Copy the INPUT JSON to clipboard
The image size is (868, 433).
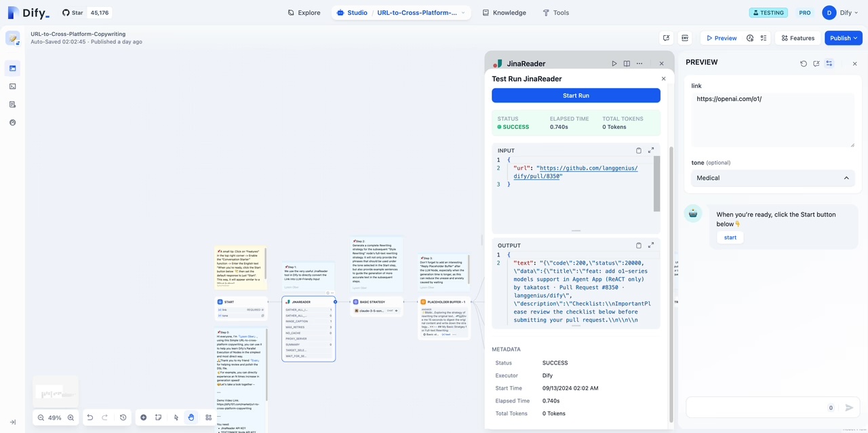[x=638, y=151]
